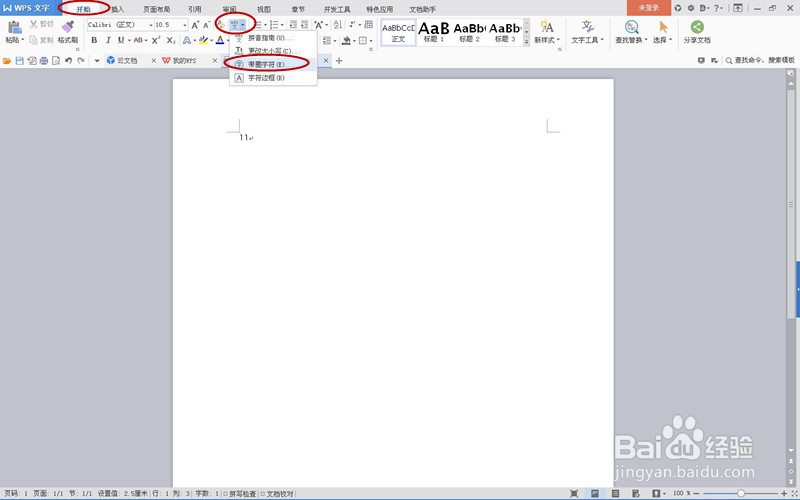Open the shading paint bucket tool
The width and height of the screenshot is (800, 500).
point(346,40)
